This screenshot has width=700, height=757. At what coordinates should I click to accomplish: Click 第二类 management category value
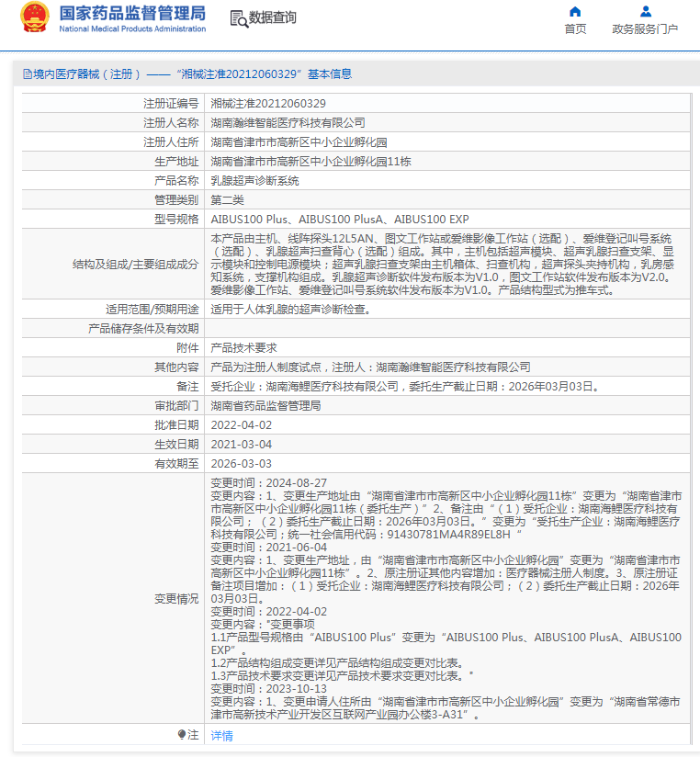point(228,200)
